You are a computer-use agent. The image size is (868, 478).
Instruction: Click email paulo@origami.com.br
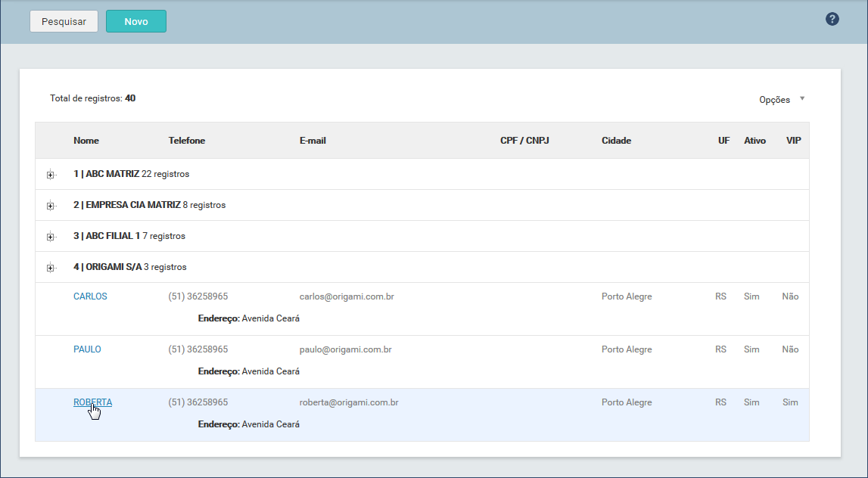pos(346,349)
